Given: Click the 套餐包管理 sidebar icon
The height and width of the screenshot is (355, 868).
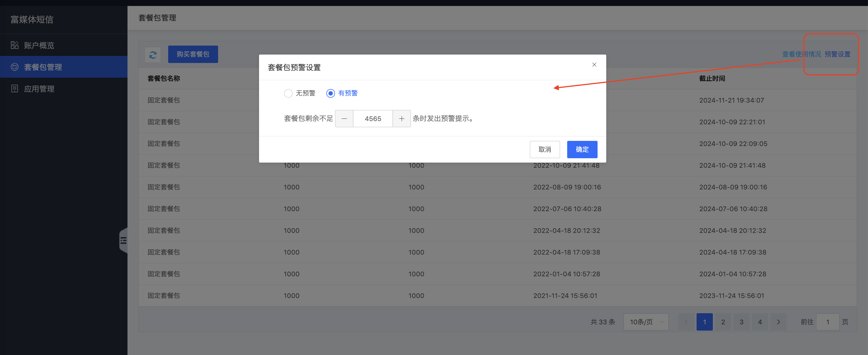Looking at the screenshot, I should point(14,67).
